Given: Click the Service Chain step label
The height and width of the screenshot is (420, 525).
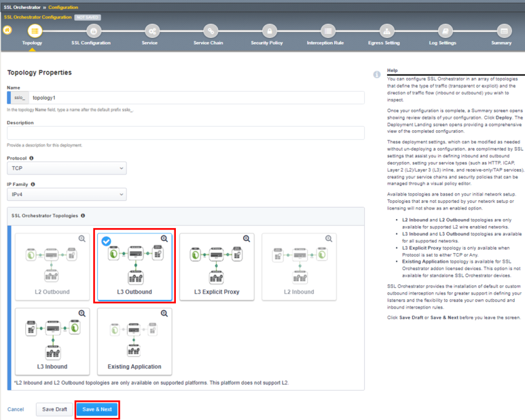Looking at the screenshot, I should pyautogui.click(x=208, y=43).
